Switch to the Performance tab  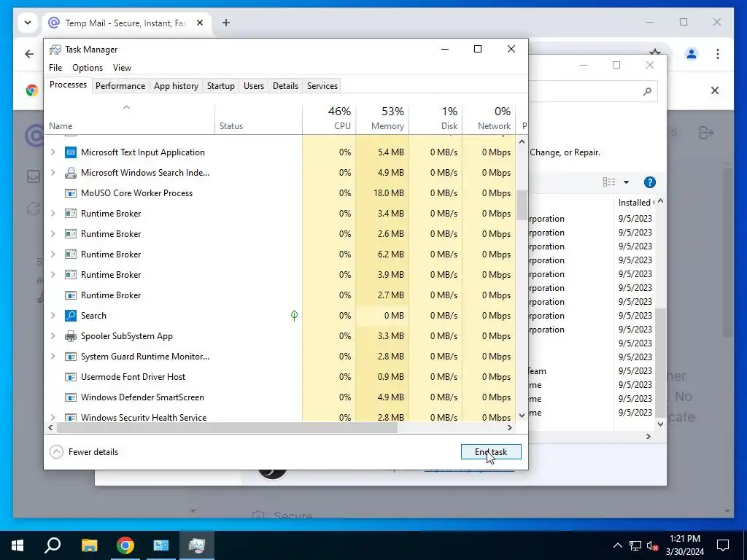(x=120, y=86)
